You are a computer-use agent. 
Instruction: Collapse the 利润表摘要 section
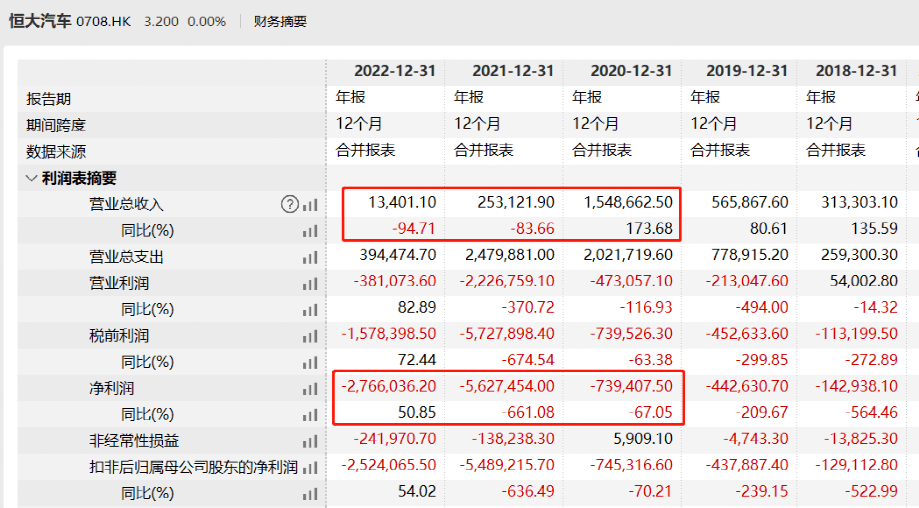tap(31, 178)
